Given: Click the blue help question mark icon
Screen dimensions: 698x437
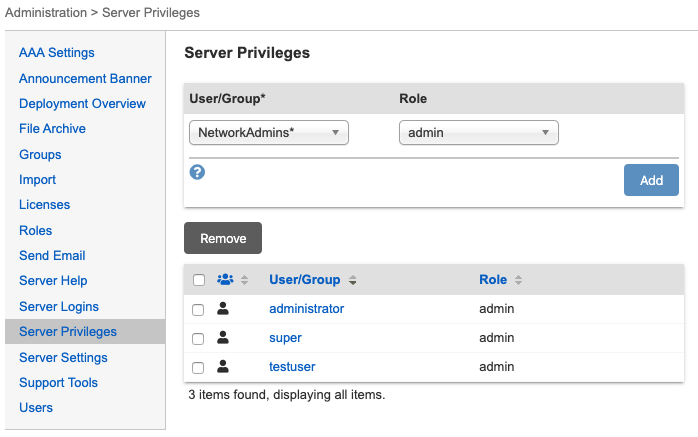Looking at the screenshot, I should pos(198,172).
